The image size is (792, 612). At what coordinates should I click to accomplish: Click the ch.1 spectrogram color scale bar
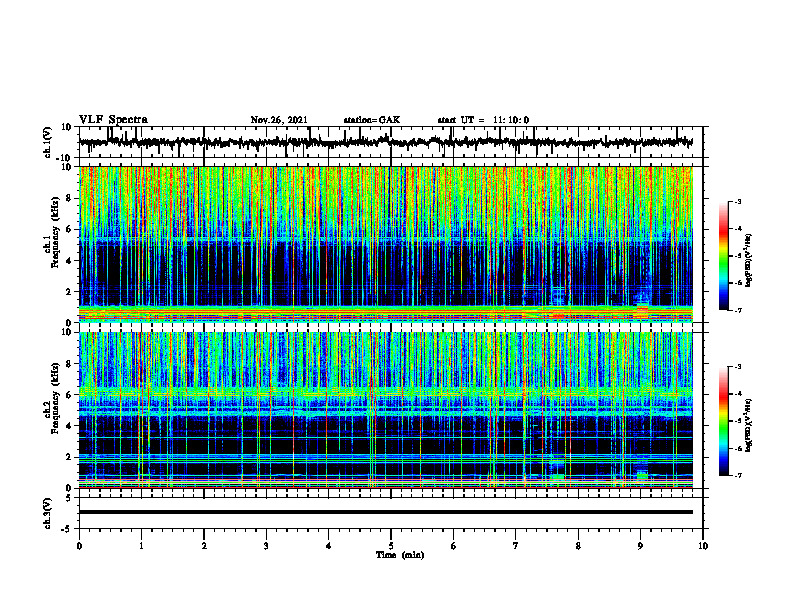coord(724,256)
